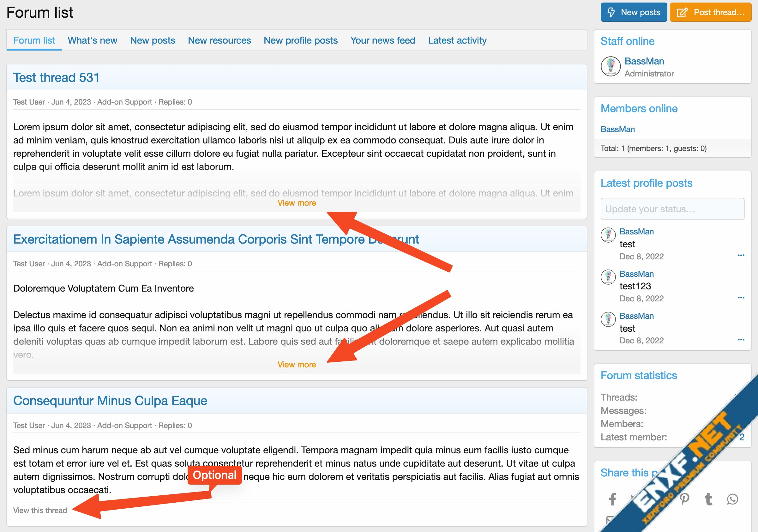The height and width of the screenshot is (532, 758).
Task: Click the orange Post thread button
Action: coord(710,12)
